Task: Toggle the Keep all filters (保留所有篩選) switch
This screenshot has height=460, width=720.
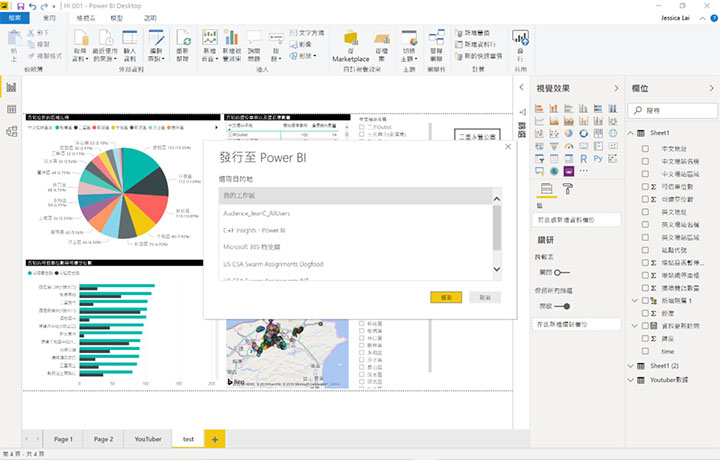Action: 562,306
